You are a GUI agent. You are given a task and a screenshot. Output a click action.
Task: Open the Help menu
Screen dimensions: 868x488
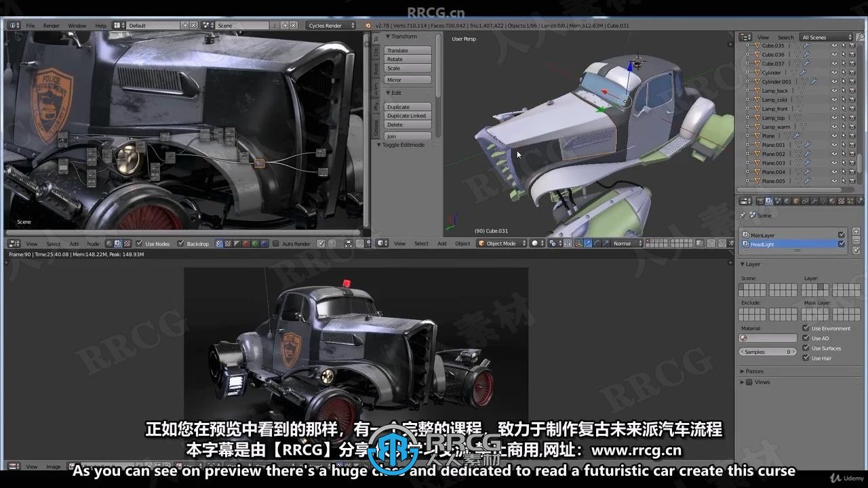(x=100, y=25)
